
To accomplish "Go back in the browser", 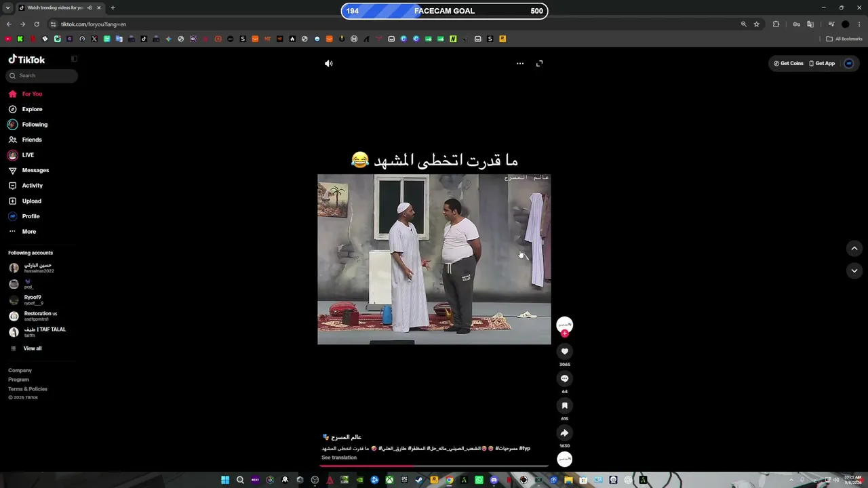I will [x=8, y=24].
